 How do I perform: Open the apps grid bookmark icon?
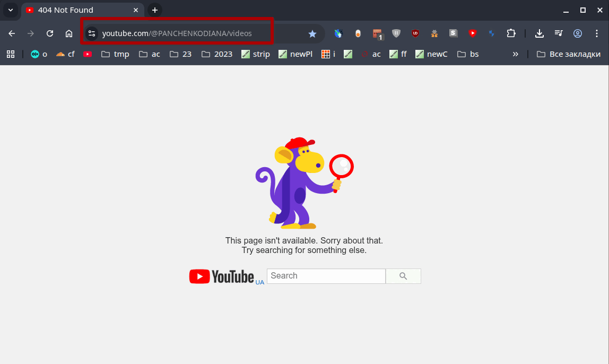coord(11,54)
